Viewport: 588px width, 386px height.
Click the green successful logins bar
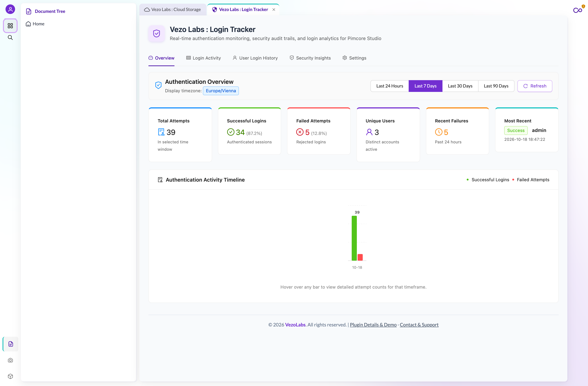tap(354, 238)
